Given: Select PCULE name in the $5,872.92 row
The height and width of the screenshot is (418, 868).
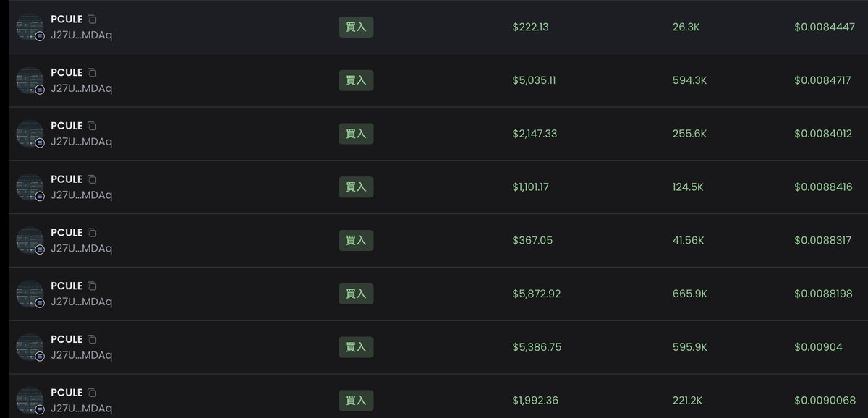Looking at the screenshot, I should [67, 286].
